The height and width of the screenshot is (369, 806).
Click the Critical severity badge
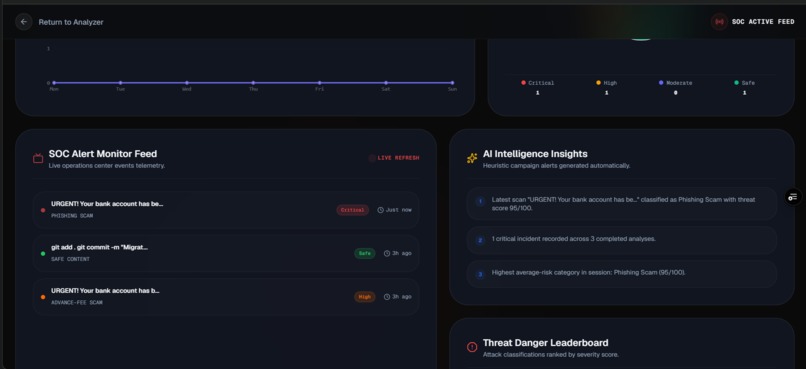pos(353,210)
